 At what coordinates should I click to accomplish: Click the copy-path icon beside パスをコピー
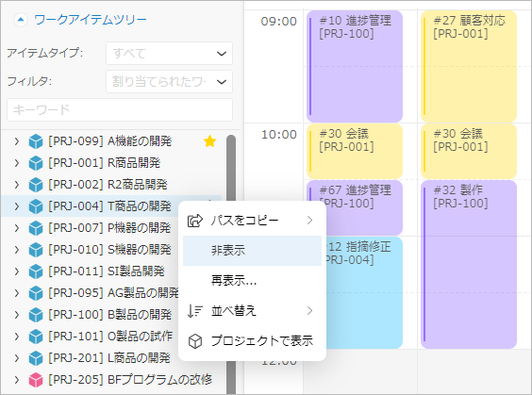pos(195,221)
